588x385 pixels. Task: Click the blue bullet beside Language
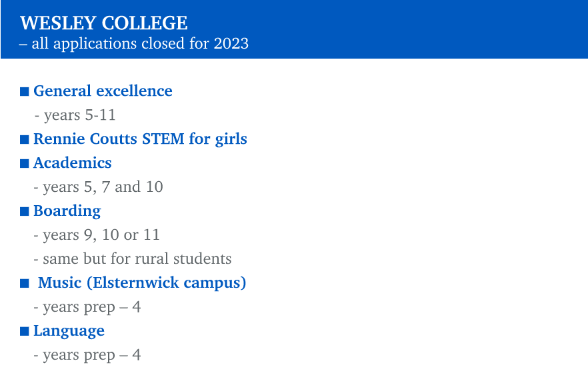click(x=25, y=332)
